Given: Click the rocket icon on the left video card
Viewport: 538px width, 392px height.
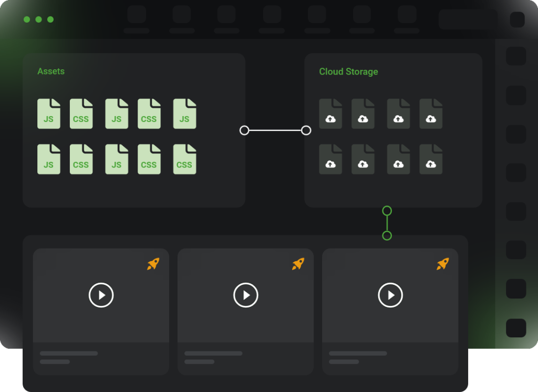Looking at the screenshot, I should [x=153, y=264].
